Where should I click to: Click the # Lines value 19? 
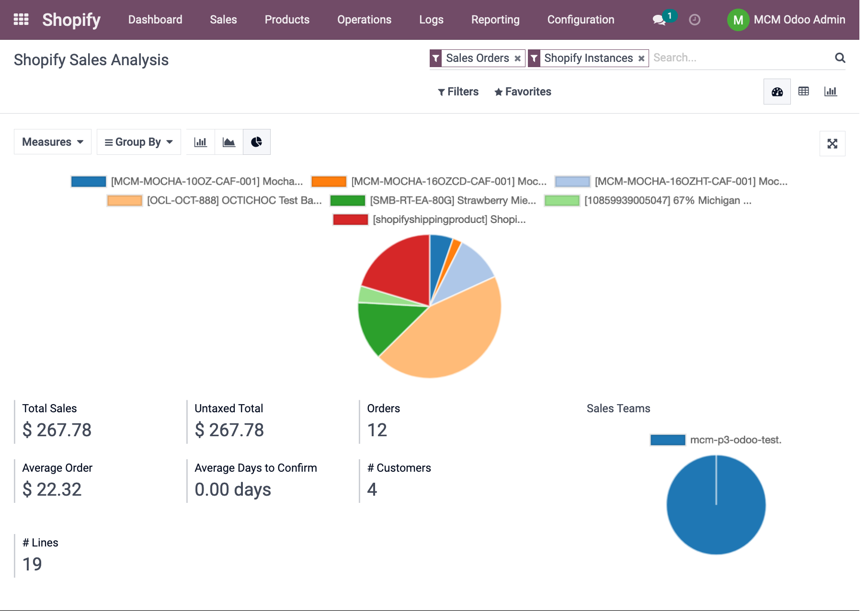coord(32,565)
